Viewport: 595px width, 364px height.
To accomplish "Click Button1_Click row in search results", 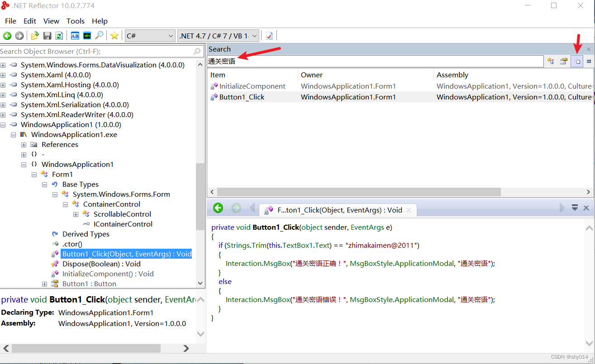I will pos(400,97).
